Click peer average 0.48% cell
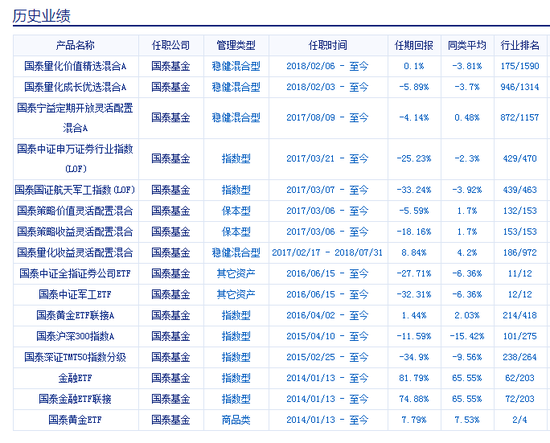Screen dimensions: 550x443 pyautogui.click(x=467, y=118)
